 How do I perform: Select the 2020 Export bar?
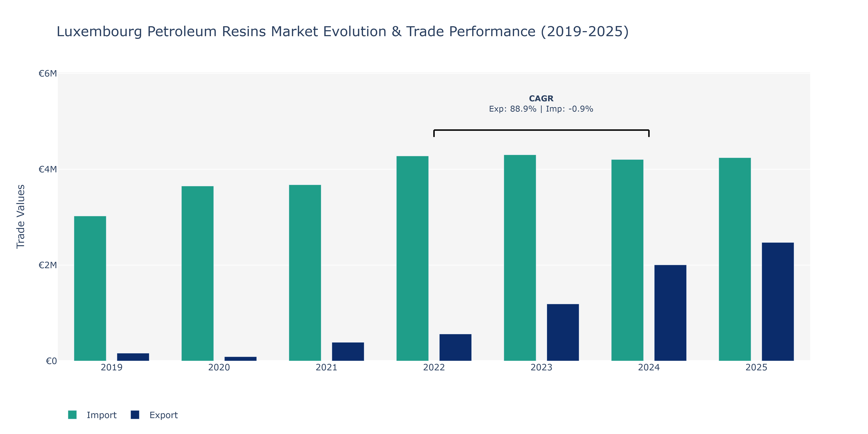click(x=241, y=359)
